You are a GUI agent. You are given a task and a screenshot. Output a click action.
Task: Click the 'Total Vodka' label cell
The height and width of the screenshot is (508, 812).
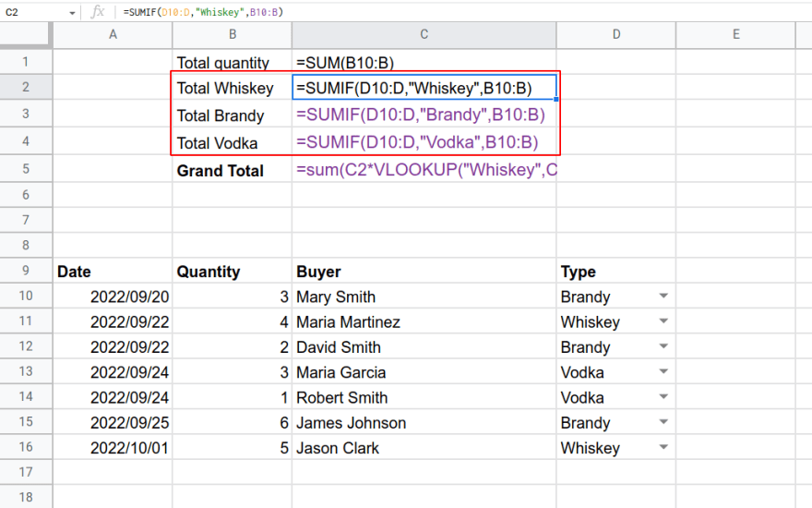232,142
